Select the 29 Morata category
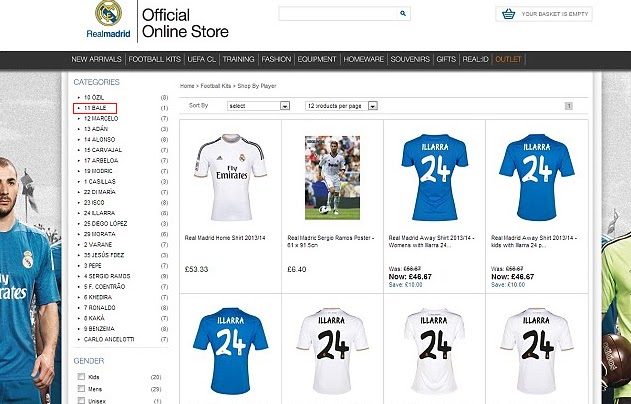Screen dimensions: 631x404 click(99, 234)
